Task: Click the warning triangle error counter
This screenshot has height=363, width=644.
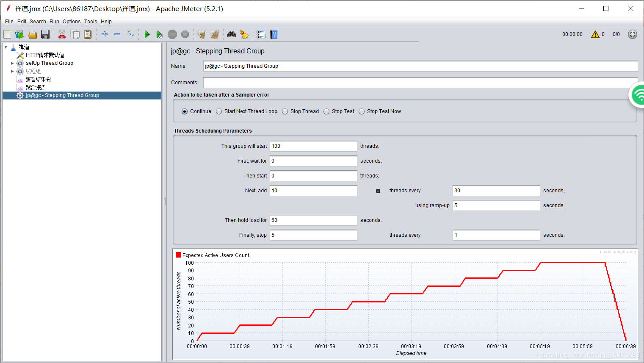Action: [595, 34]
